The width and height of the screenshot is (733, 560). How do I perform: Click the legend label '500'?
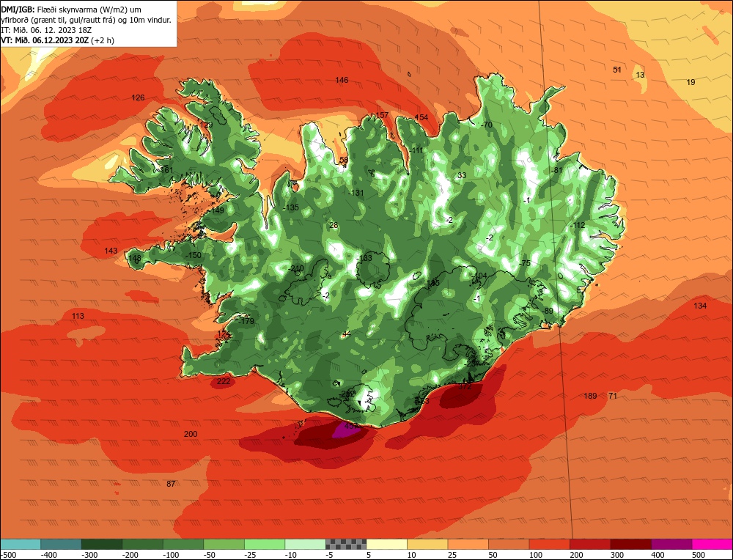699,555
